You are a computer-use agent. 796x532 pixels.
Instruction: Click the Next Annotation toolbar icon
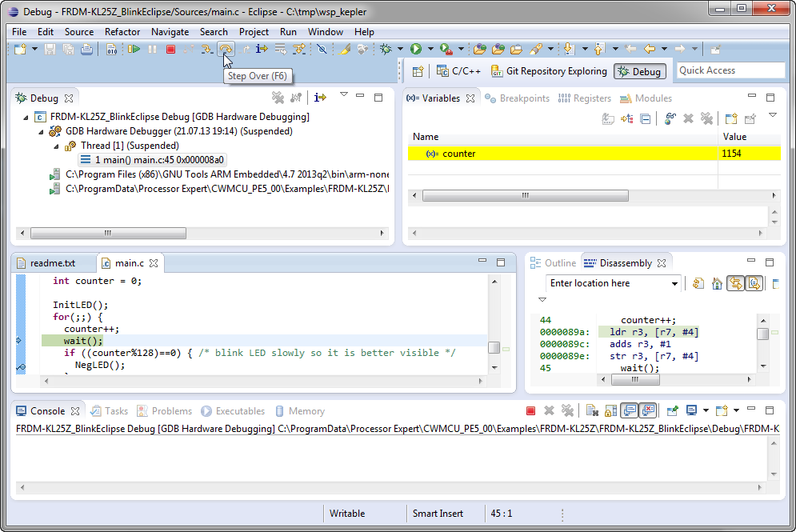click(x=569, y=50)
